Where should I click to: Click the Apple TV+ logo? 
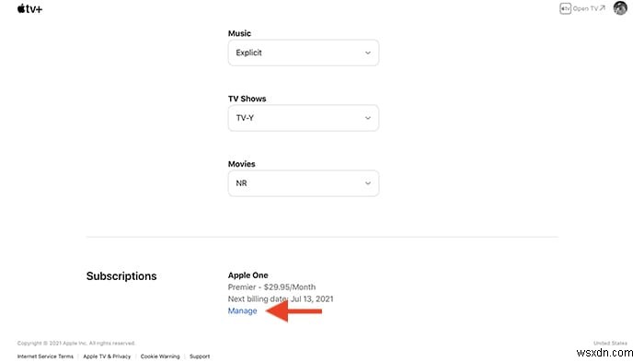(x=29, y=8)
